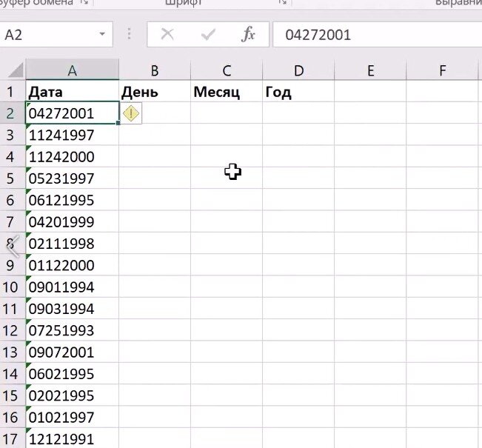Open the Name Box dropdown arrow

click(x=102, y=34)
